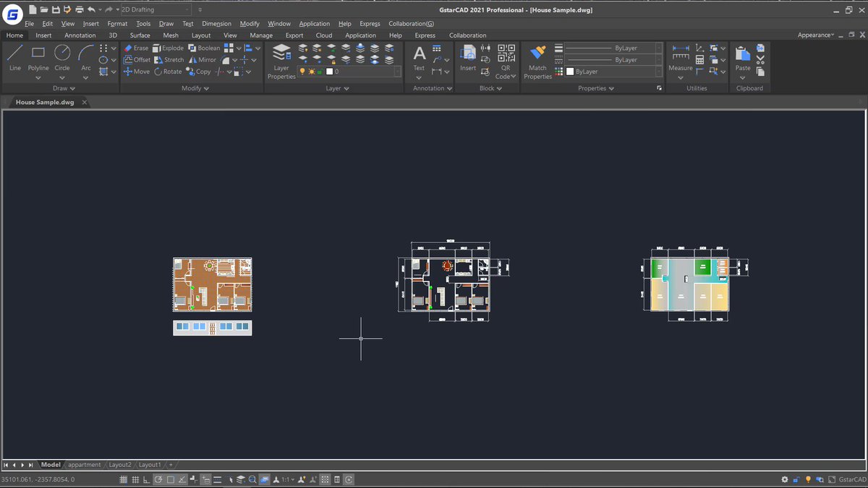Add new layout with plus tab
This screenshot has width=868, height=488.
[x=171, y=465]
